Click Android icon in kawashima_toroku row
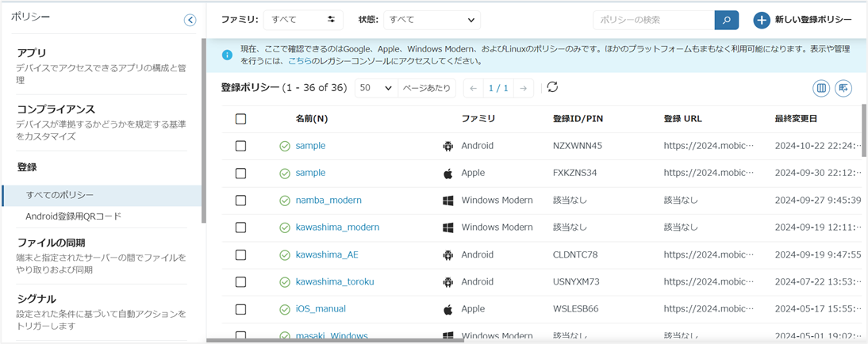The width and height of the screenshot is (868, 344). [x=447, y=282]
